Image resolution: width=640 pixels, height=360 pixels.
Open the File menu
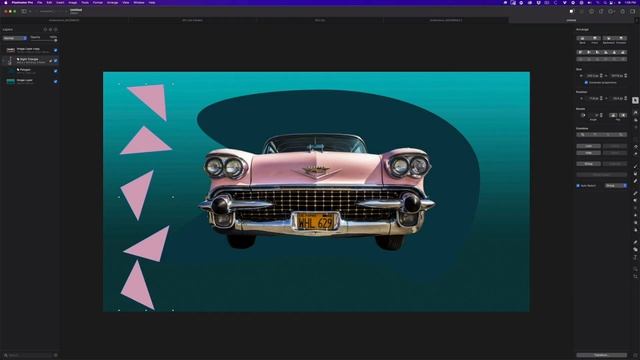(40, 2)
